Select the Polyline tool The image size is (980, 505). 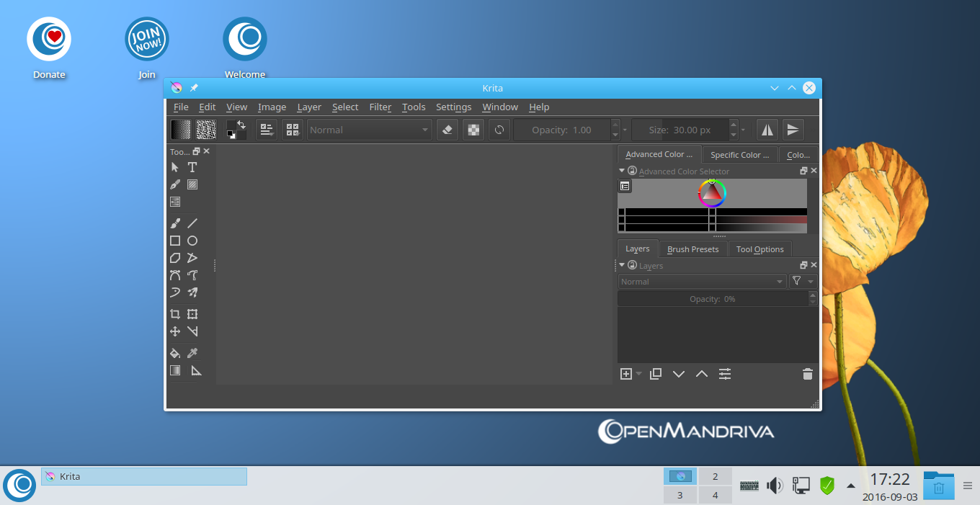click(192, 258)
